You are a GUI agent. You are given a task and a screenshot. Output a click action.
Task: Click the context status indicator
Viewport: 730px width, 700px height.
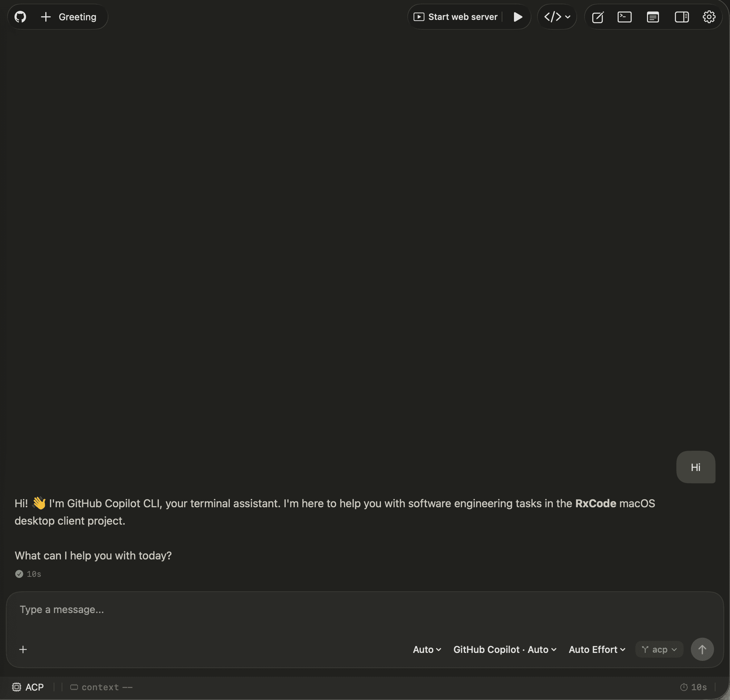point(101,687)
